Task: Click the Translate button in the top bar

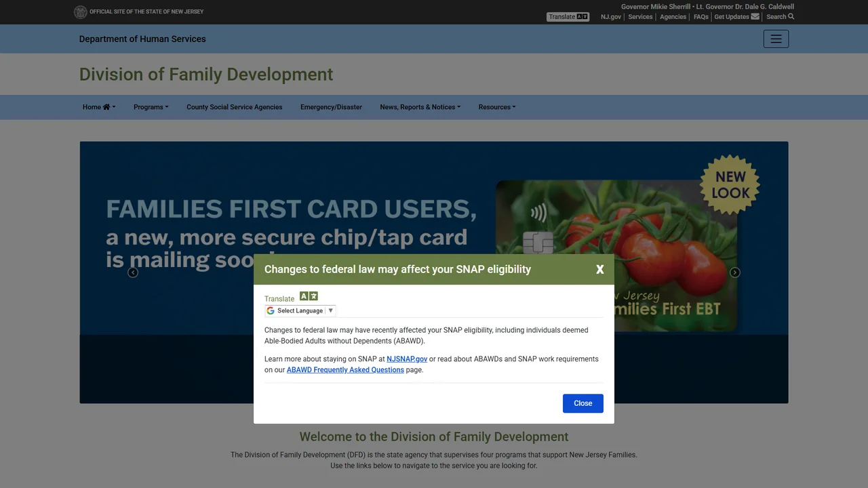Action: point(568,17)
